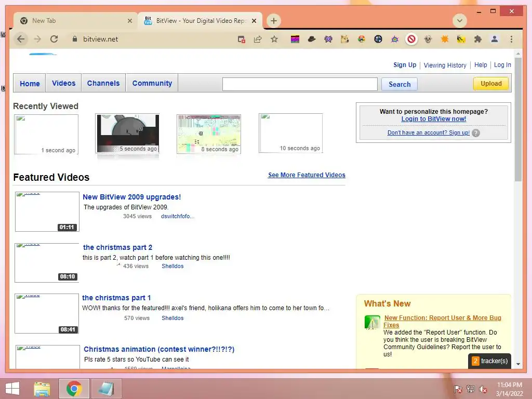Click the dswitchfofo... uploader link
Viewport: 532px width, 399px height.
(178, 216)
